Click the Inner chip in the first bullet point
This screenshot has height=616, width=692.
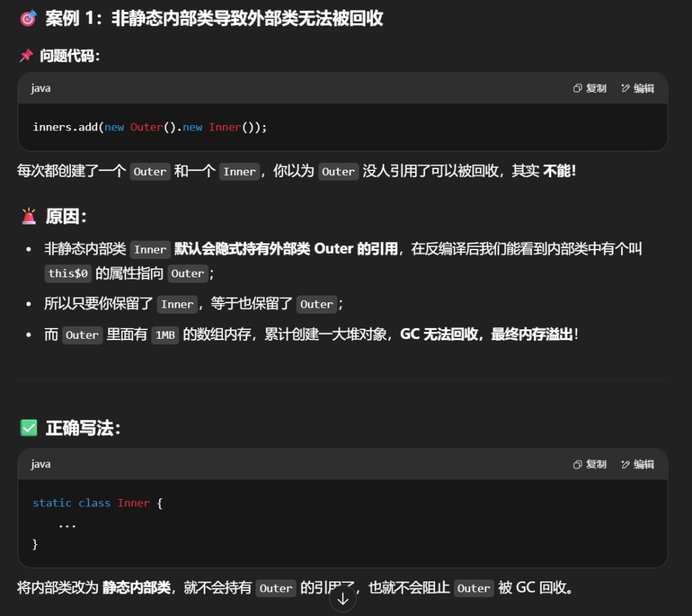[x=150, y=250]
